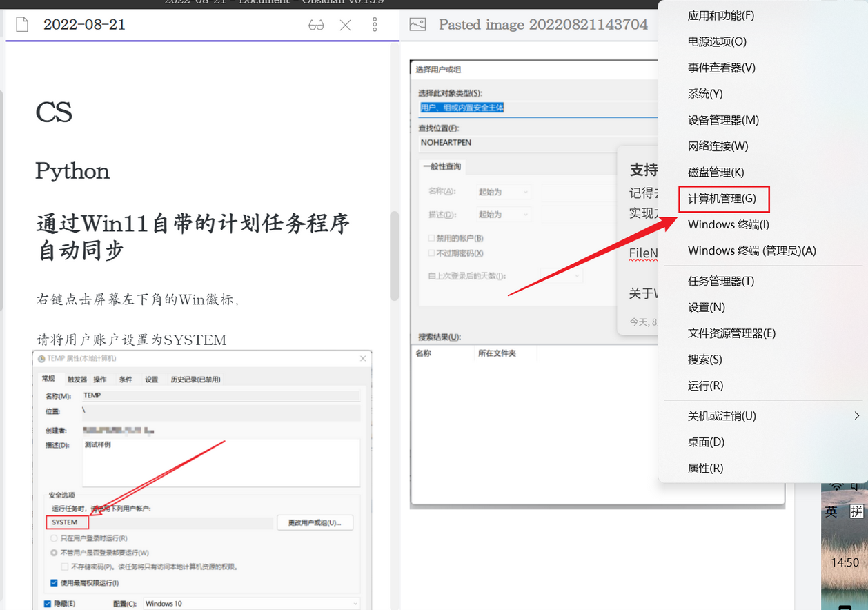
Task: Click the document icon beside the 2022-08-21 title
Action: point(23,26)
